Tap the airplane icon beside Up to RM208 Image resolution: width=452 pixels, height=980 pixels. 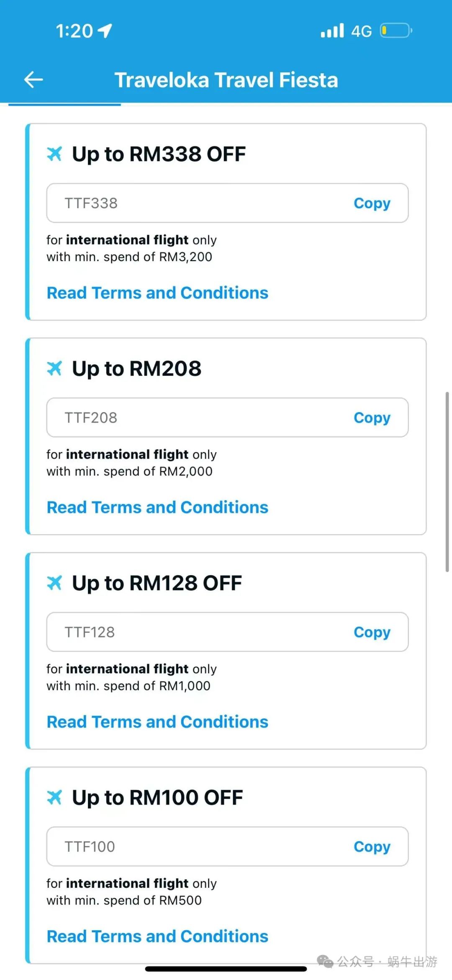click(54, 368)
